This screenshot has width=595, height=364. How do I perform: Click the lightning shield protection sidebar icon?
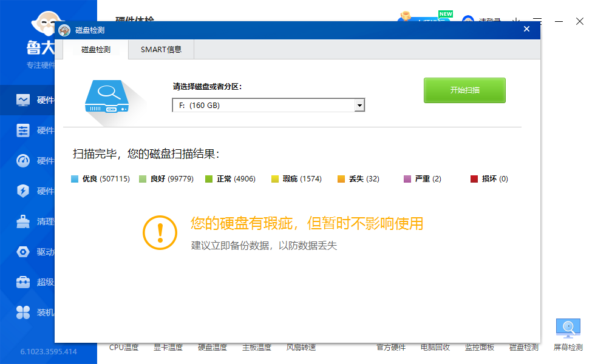tap(23, 191)
